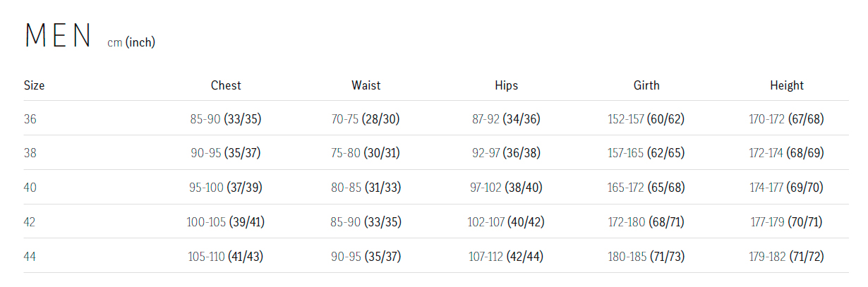
Task: Select the Hips column header
Action: tap(507, 85)
